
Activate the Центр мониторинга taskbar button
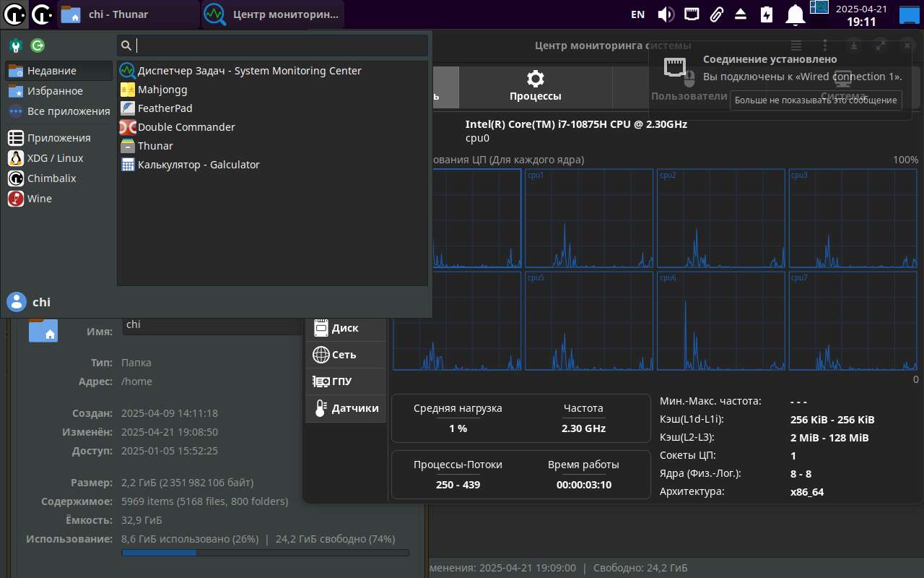click(x=273, y=14)
